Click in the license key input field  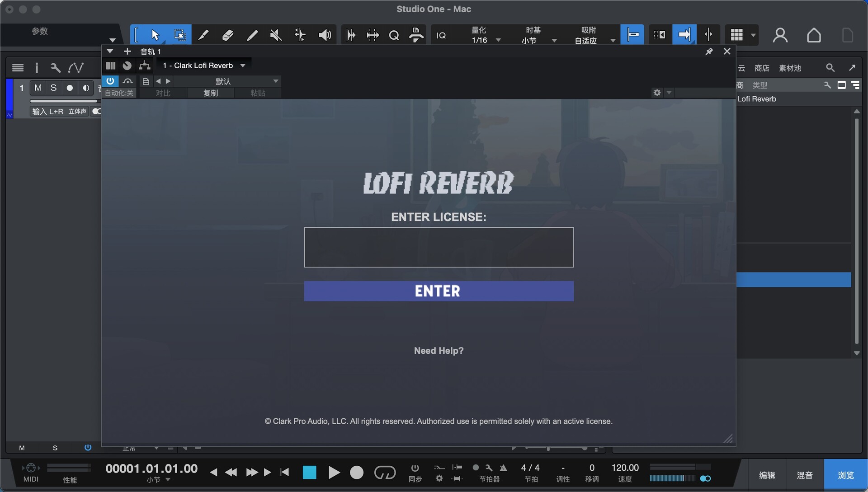point(439,247)
